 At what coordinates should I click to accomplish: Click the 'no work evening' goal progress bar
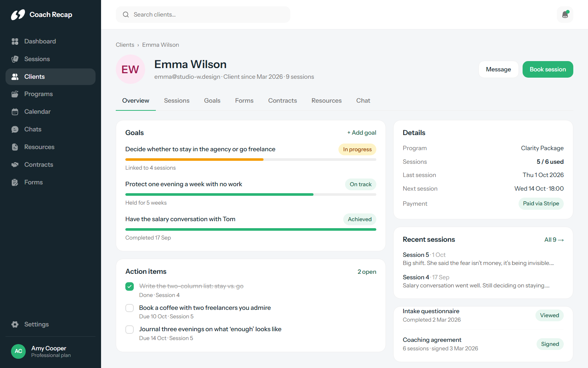251,194
